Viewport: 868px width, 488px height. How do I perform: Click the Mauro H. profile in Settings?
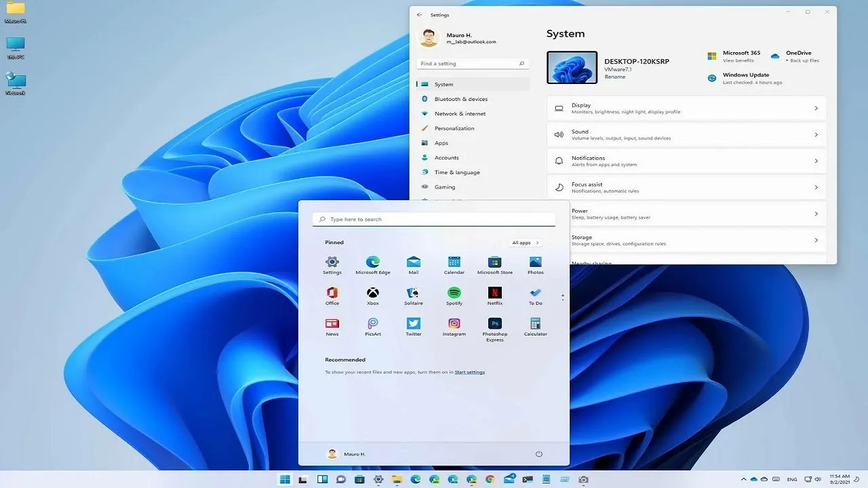pyautogui.click(x=458, y=38)
